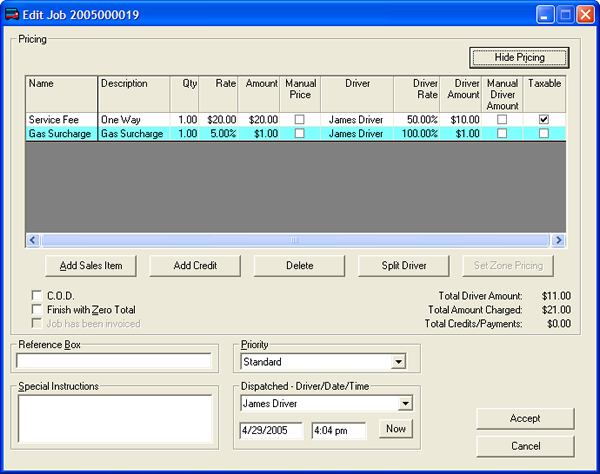Click the Split Driver button
This screenshot has width=600, height=474.
click(x=404, y=266)
